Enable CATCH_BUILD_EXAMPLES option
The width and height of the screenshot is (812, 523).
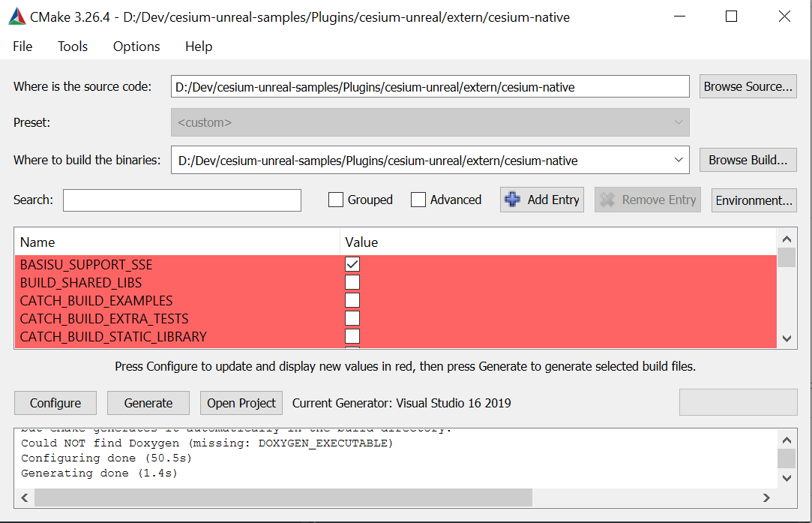point(352,300)
